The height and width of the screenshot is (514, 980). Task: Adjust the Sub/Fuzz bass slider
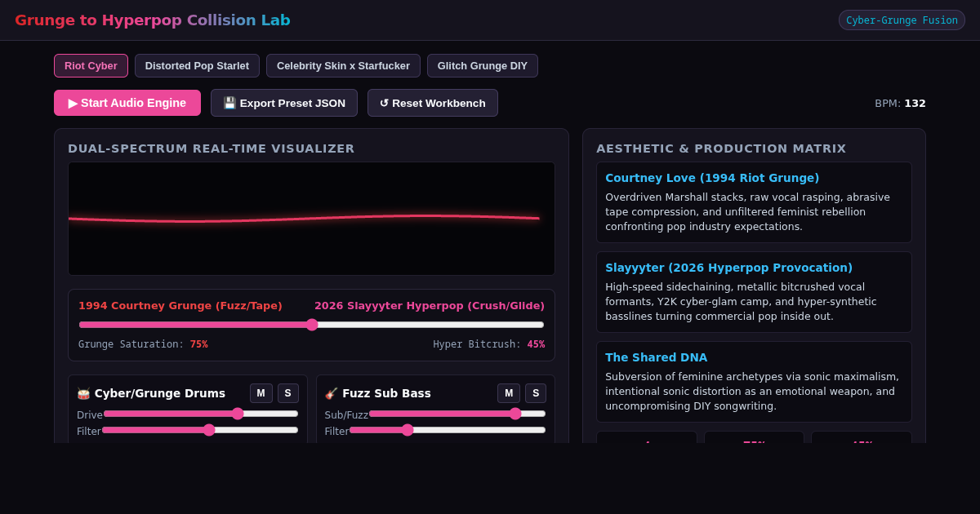point(457,414)
